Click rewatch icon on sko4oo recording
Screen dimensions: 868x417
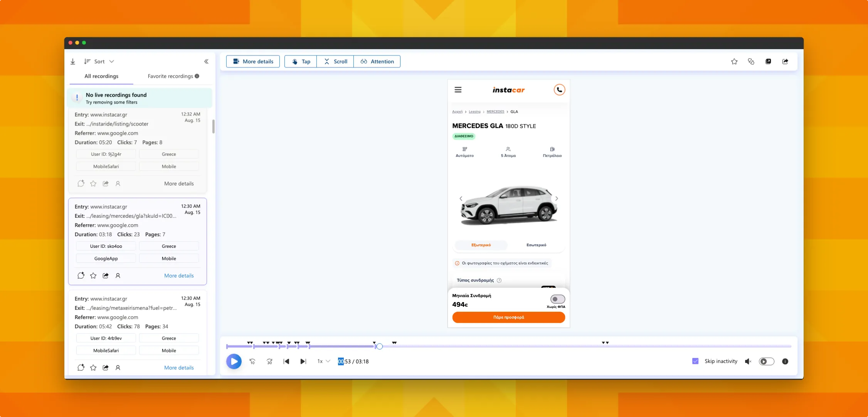81,276
